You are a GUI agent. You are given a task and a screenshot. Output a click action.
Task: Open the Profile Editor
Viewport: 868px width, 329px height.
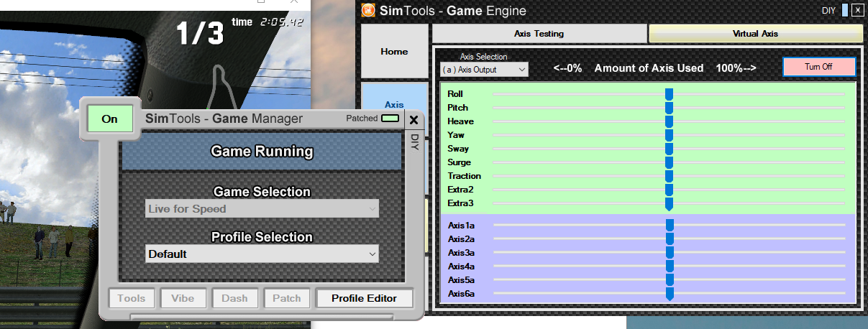coord(365,298)
